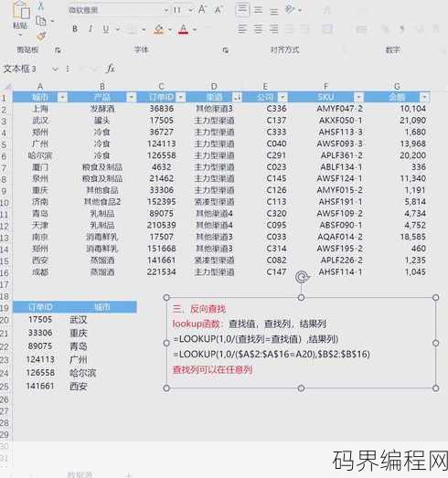
Task: Center text horizontally
Action: (x=258, y=29)
